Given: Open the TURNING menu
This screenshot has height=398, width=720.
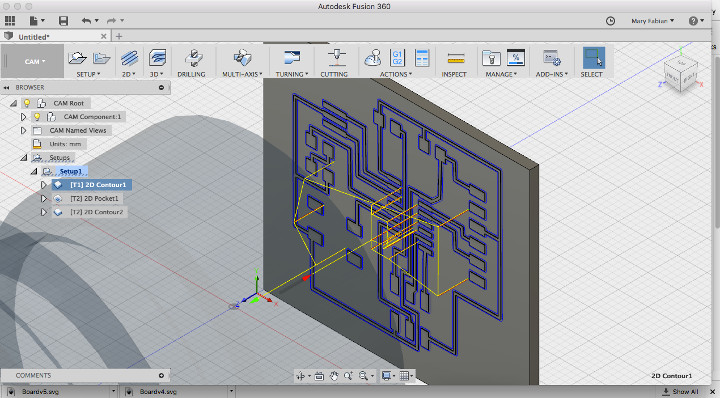Looking at the screenshot, I should tap(292, 74).
